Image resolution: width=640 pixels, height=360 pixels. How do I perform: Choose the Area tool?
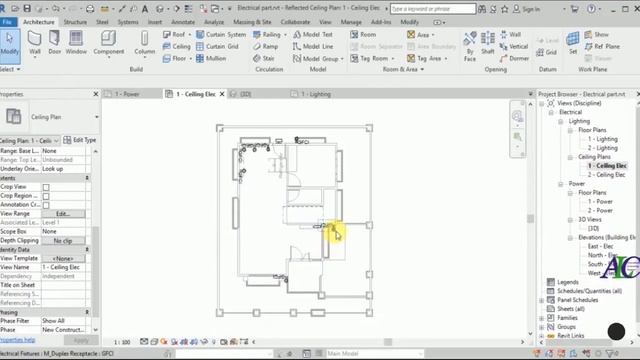(x=420, y=35)
